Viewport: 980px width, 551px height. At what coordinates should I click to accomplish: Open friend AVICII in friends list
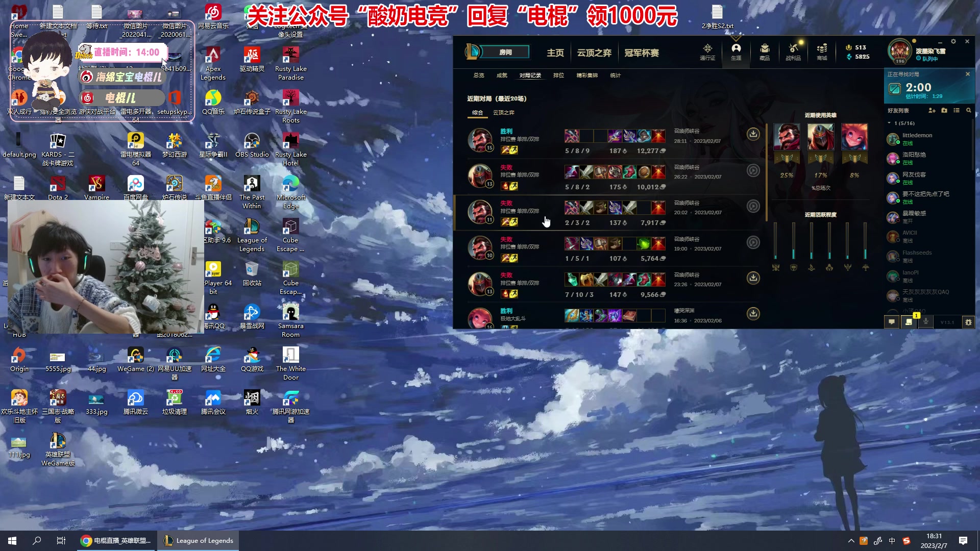pyautogui.click(x=929, y=236)
